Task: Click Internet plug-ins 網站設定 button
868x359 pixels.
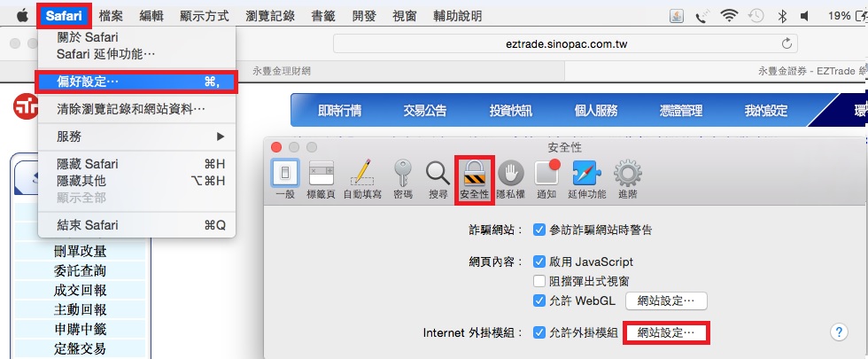Action: pos(666,333)
